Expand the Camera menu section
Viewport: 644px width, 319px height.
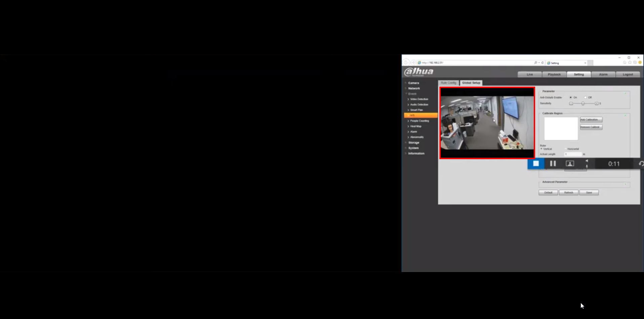point(414,83)
